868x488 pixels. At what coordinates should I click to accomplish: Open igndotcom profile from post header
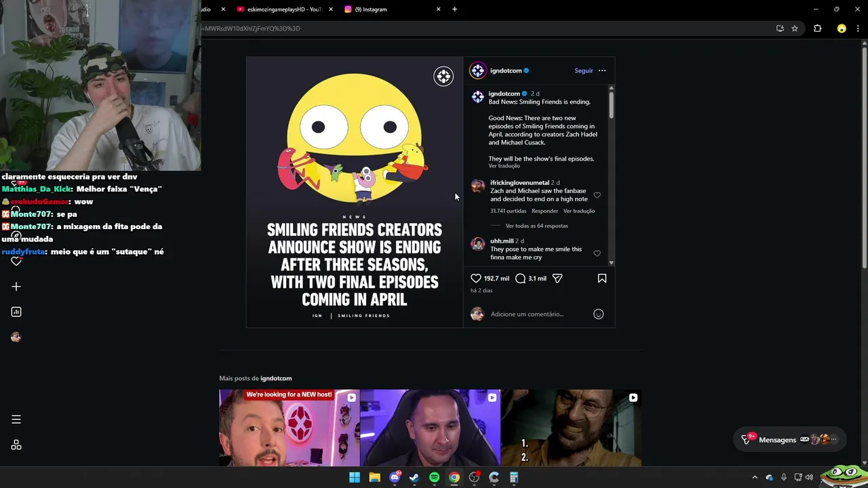[x=506, y=70]
